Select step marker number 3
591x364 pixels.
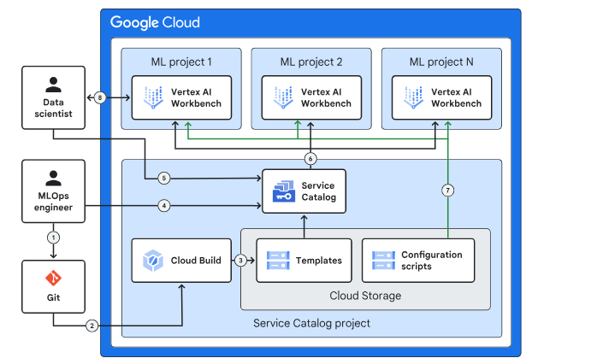click(x=240, y=260)
